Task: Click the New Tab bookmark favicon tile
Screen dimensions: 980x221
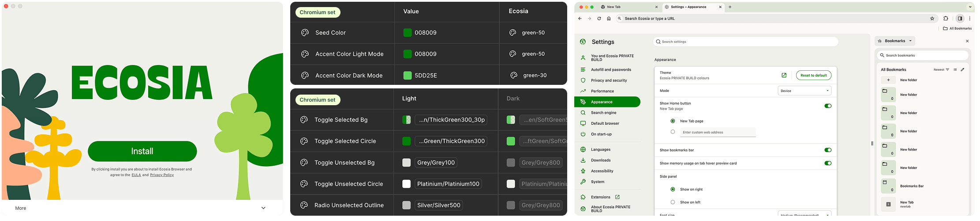Action: pyautogui.click(x=888, y=204)
